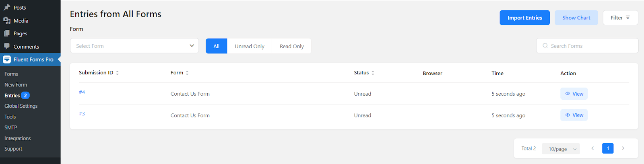Select the All entries filter

click(216, 46)
